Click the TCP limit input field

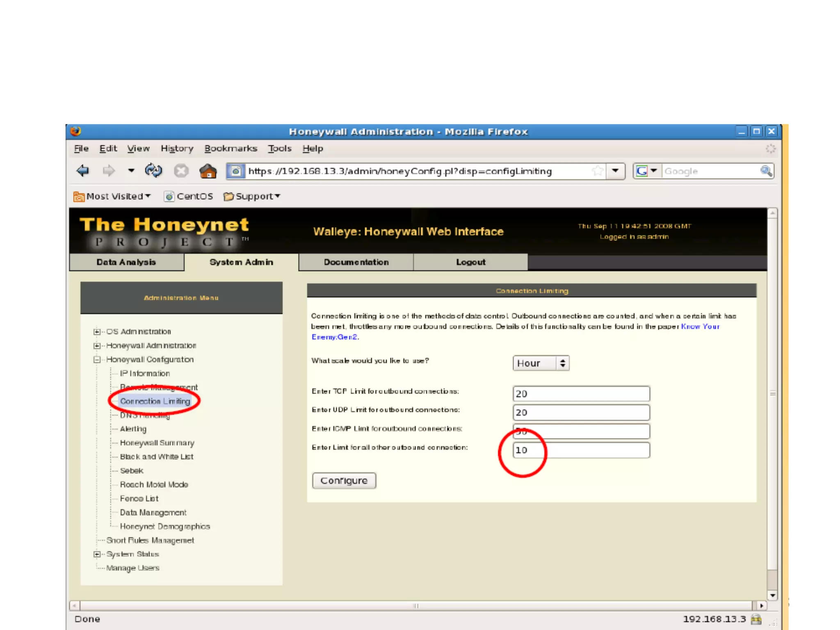click(581, 394)
